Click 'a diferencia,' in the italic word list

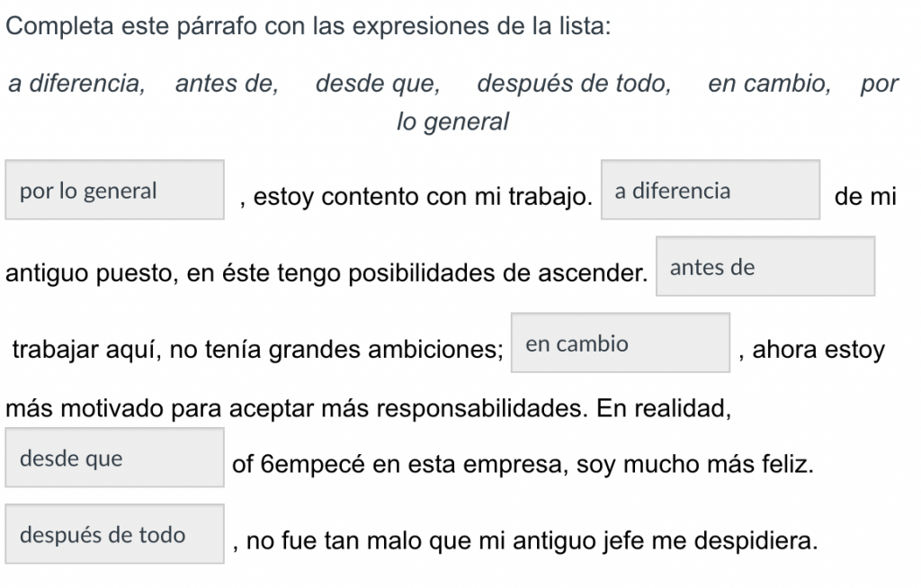pyautogui.click(x=76, y=84)
